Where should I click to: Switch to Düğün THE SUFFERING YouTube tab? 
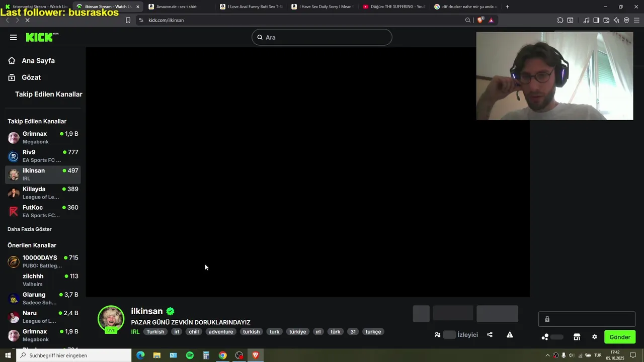click(x=394, y=7)
